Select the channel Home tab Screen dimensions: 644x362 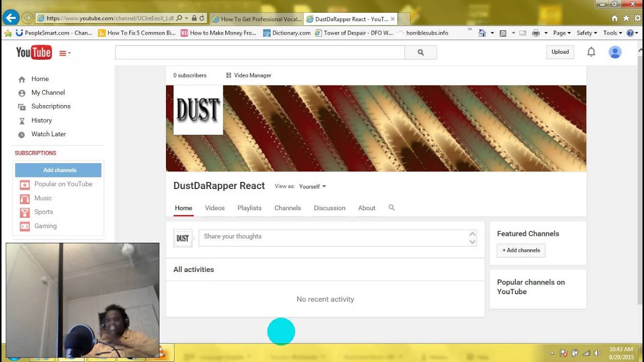(184, 208)
